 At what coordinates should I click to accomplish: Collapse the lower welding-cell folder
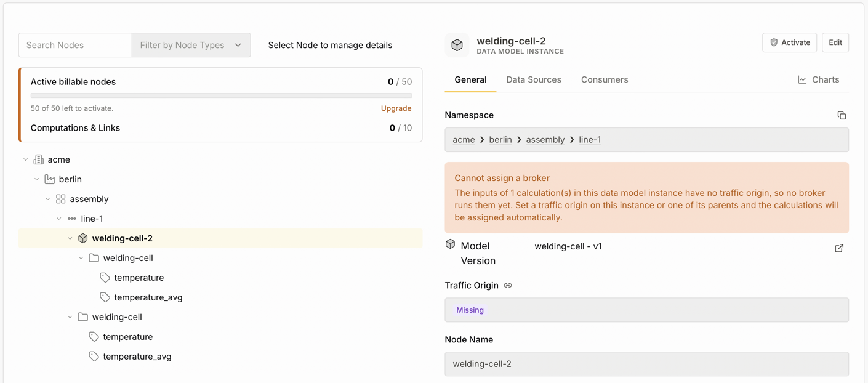[x=70, y=317]
